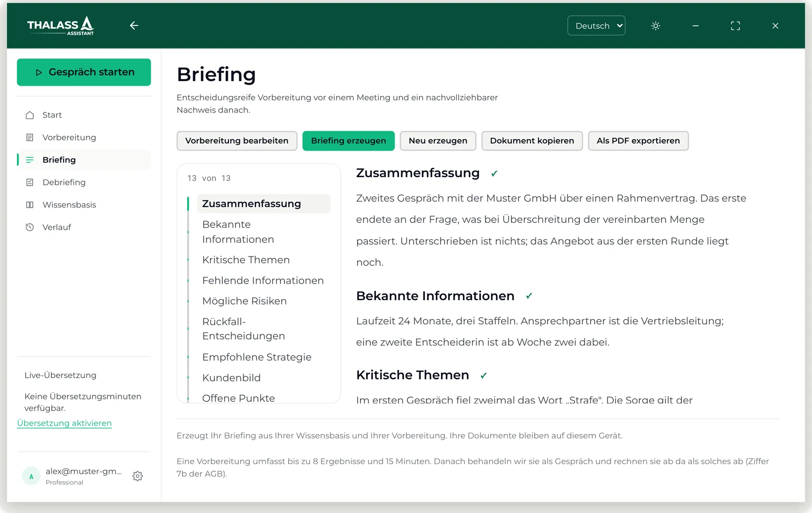Jump to Empfohlene Strategie in outline

click(264, 357)
